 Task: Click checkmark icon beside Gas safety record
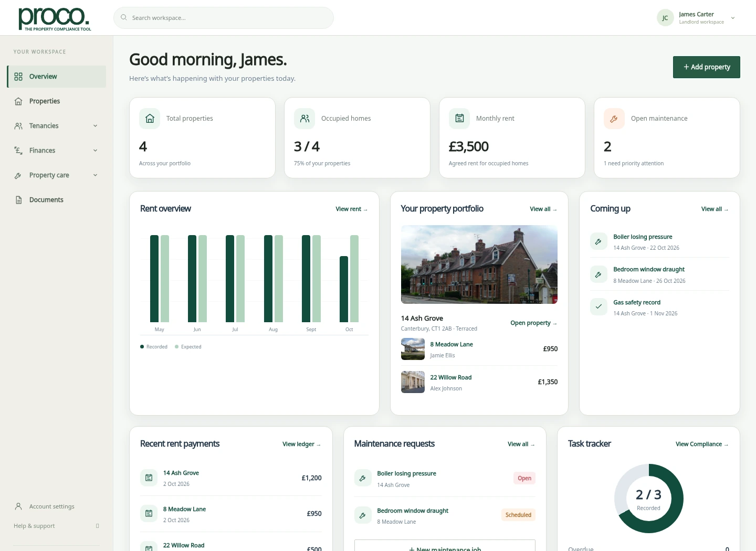pyautogui.click(x=598, y=306)
